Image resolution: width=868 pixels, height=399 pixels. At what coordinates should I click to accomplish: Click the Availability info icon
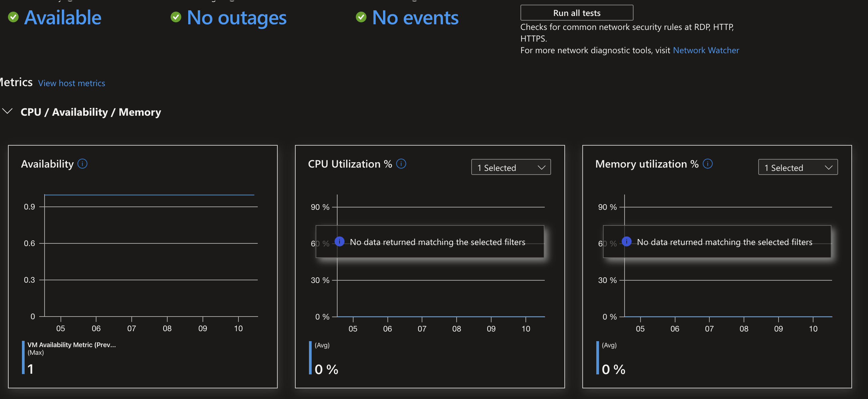[x=82, y=164]
